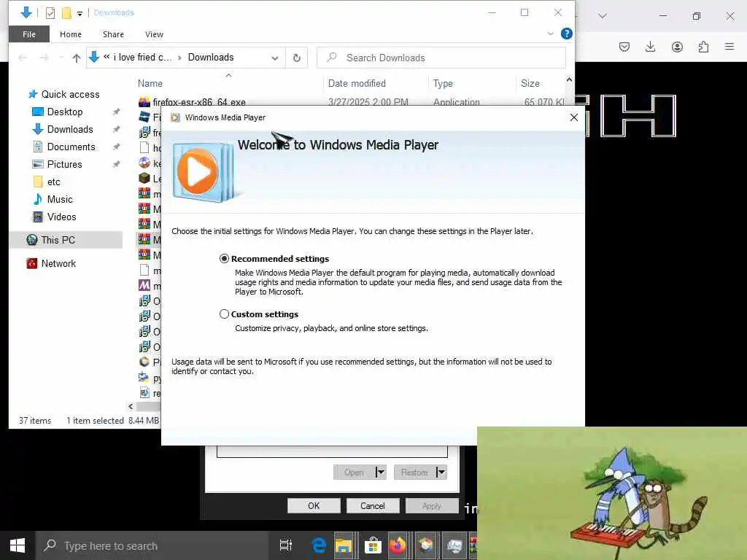Sort files by Date modified column
The image size is (747, 560).
click(x=357, y=83)
